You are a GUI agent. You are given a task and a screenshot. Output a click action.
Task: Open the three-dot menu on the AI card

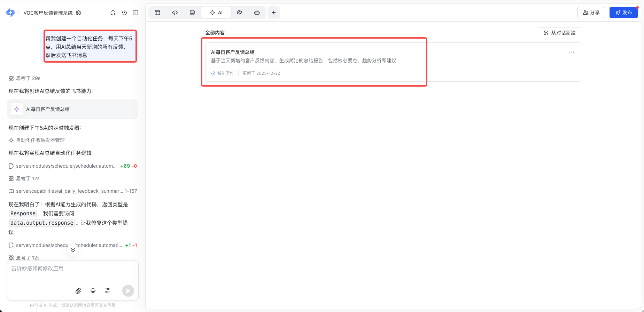(572, 52)
